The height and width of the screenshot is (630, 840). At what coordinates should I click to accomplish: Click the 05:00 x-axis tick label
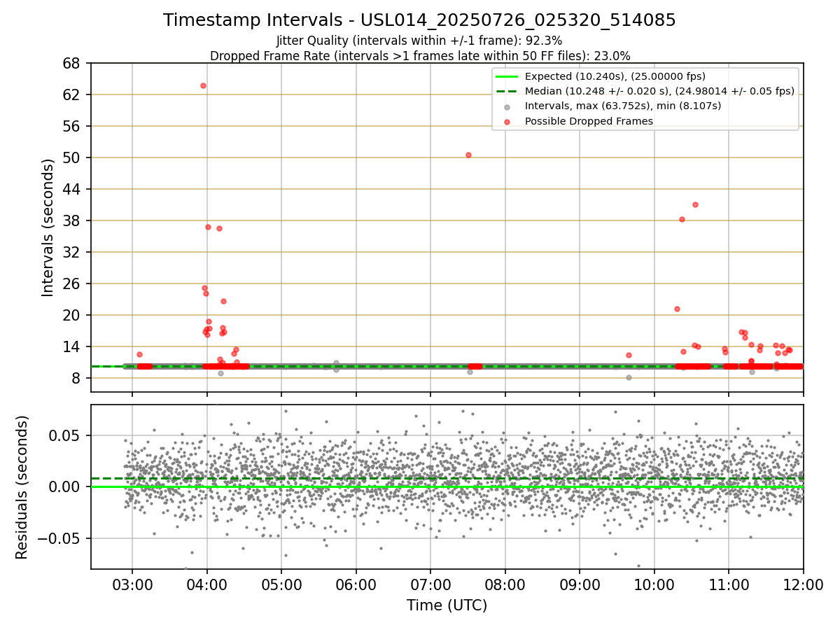tap(281, 584)
